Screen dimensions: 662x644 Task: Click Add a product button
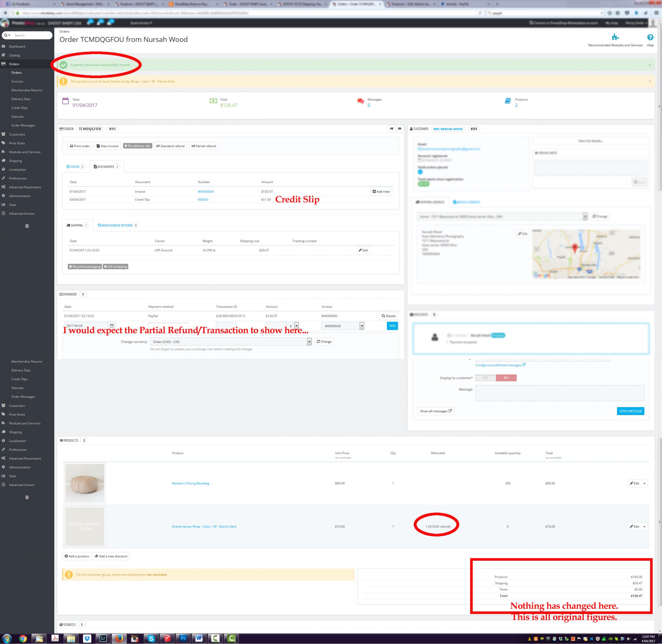click(x=77, y=556)
